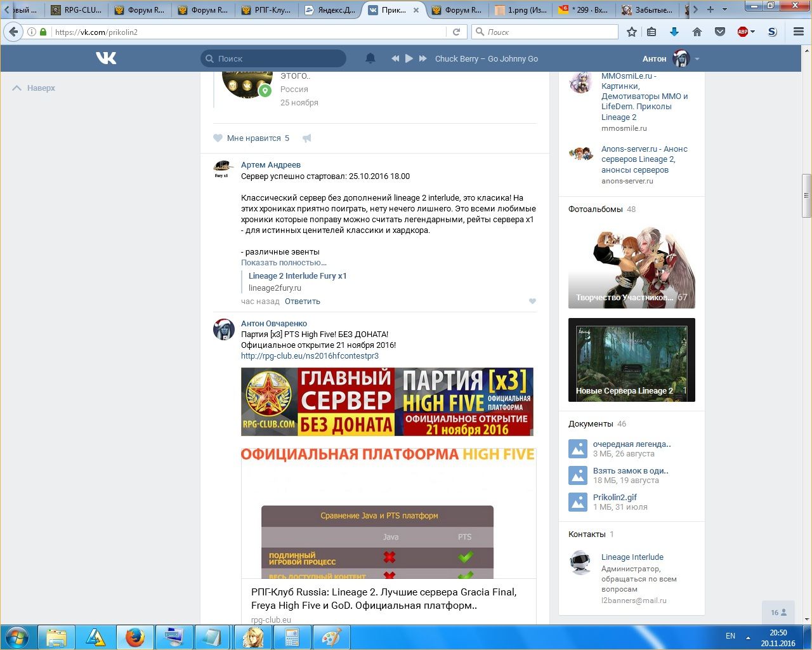812x650 pixels.
Task: Open rpg-club.eu contest link
Action: (310, 356)
